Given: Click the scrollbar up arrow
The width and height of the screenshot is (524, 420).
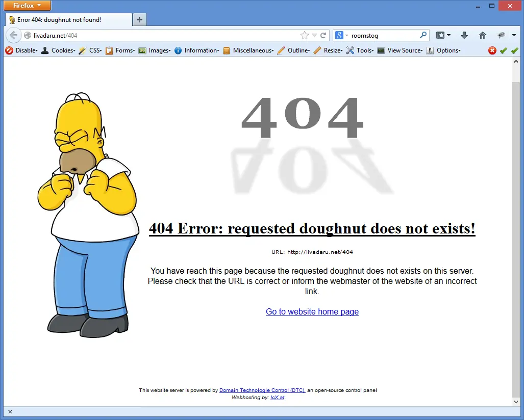Looking at the screenshot, I should tap(516, 62).
